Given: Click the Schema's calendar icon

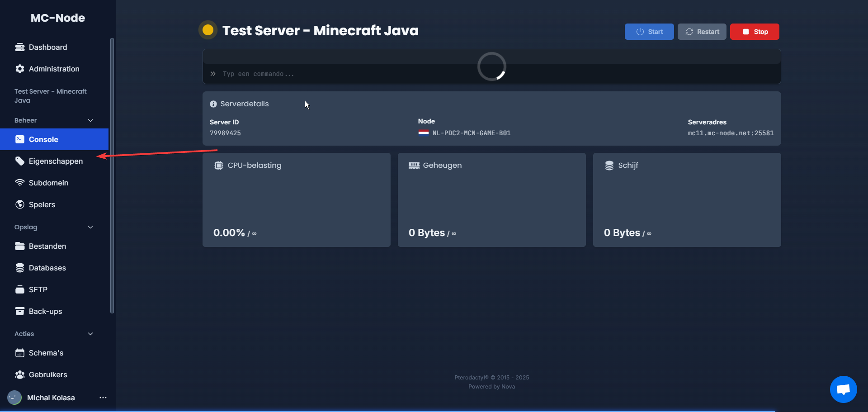Looking at the screenshot, I should [x=20, y=353].
